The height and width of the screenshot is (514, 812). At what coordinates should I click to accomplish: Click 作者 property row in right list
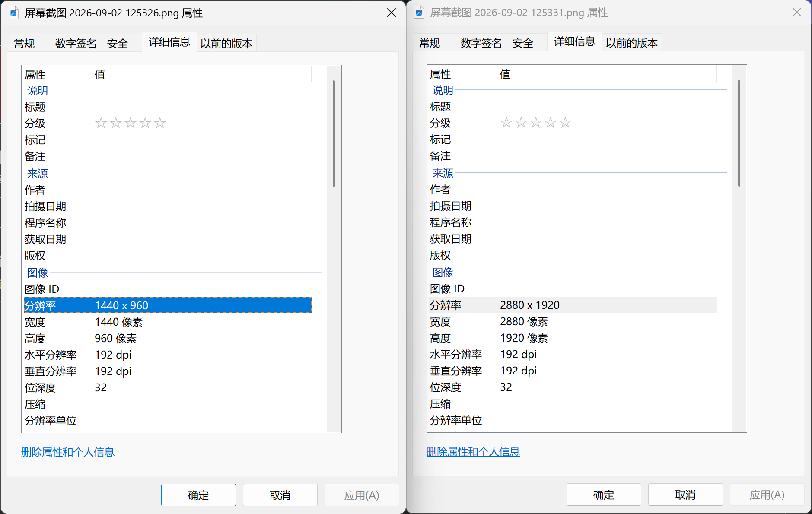[x=573, y=189]
